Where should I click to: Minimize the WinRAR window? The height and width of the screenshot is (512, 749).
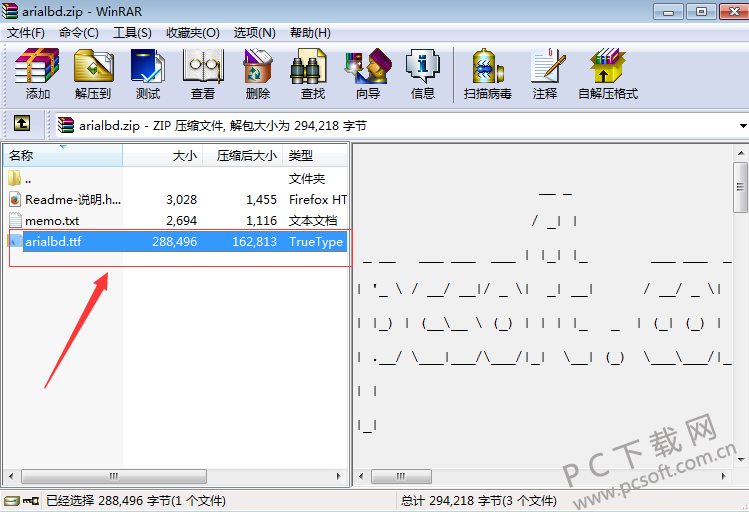point(668,11)
